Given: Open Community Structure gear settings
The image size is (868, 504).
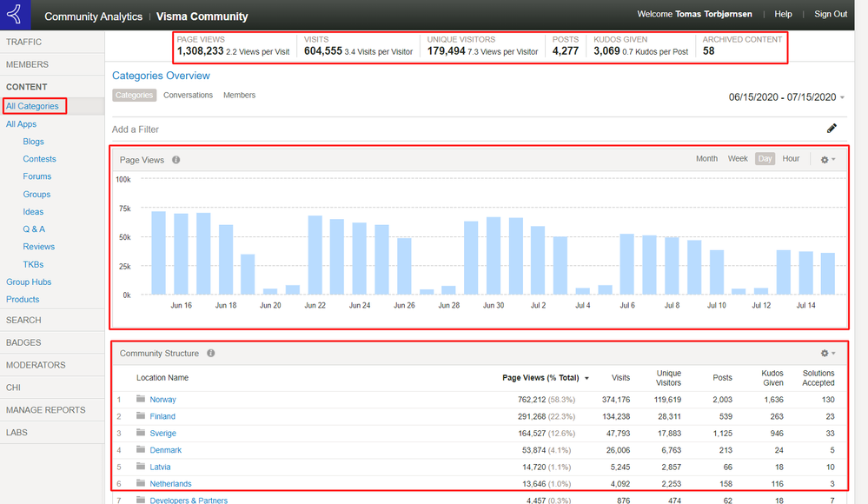Looking at the screenshot, I should pyautogui.click(x=827, y=354).
